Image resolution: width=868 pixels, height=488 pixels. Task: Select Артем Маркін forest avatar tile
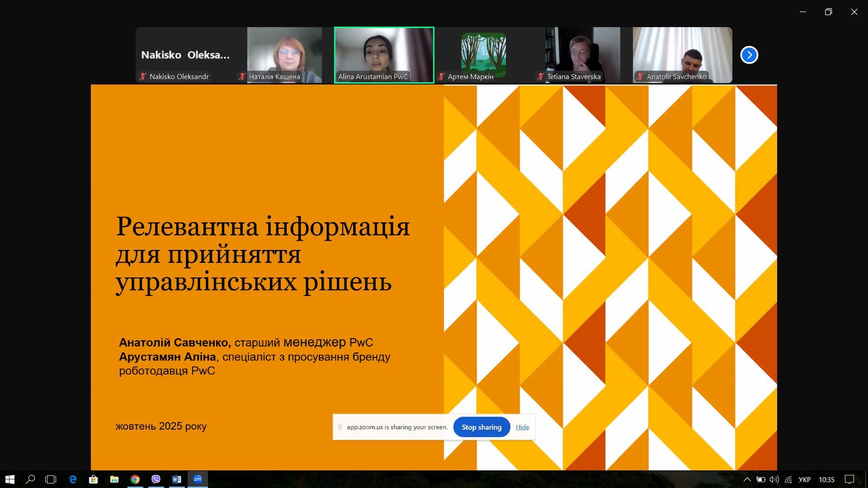pyautogui.click(x=483, y=55)
